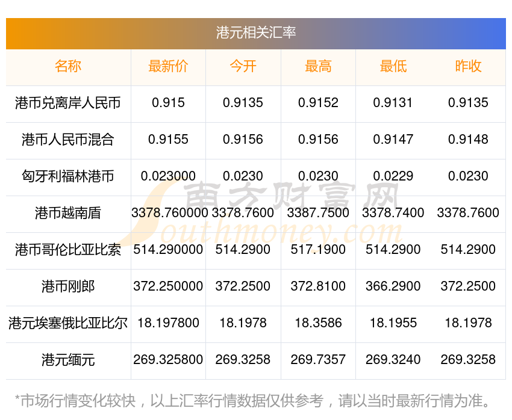Screen dimensions: 512x420
Task: Select the lowest value 0.9147
Action: (393, 140)
